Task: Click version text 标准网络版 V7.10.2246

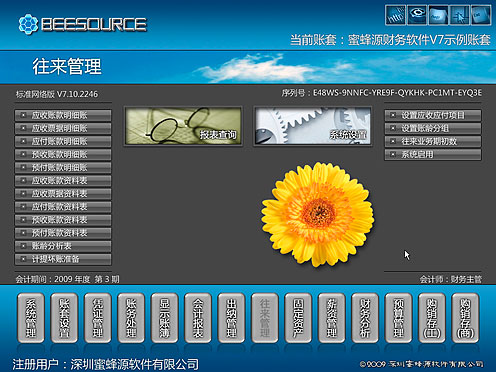Action: (57, 94)
